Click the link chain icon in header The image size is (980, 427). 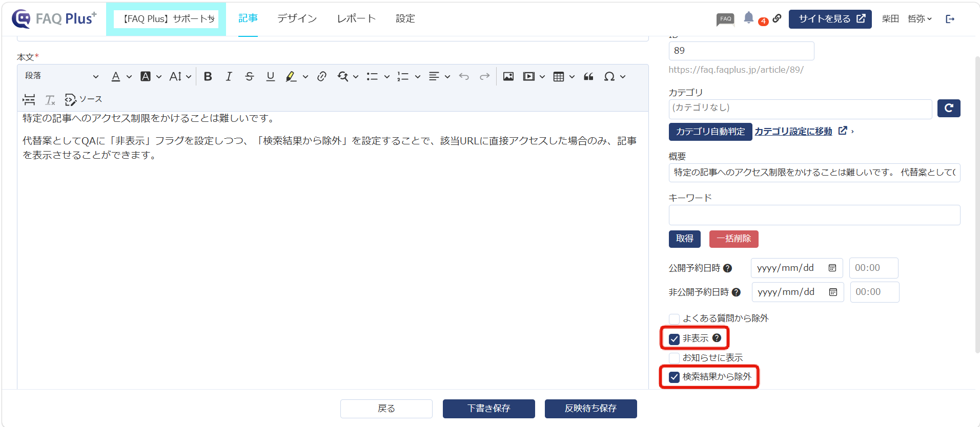777,18
